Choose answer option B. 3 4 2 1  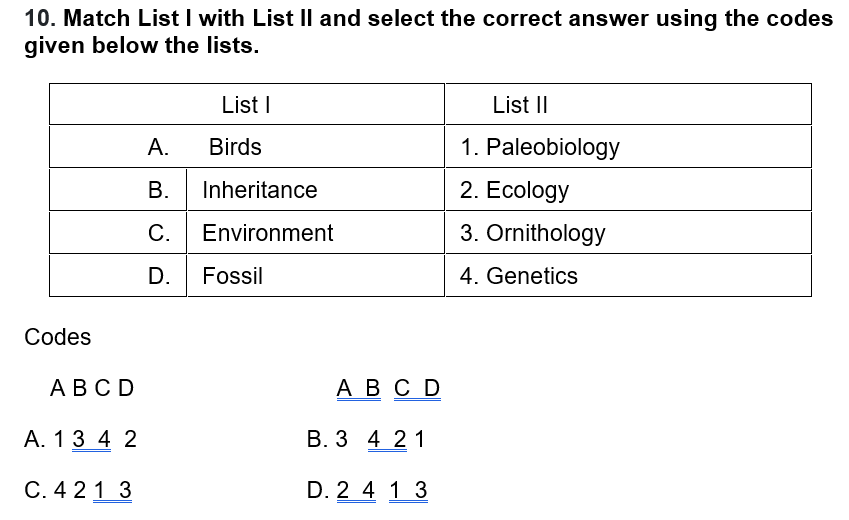pyautogui.click(x=367, y=438)
